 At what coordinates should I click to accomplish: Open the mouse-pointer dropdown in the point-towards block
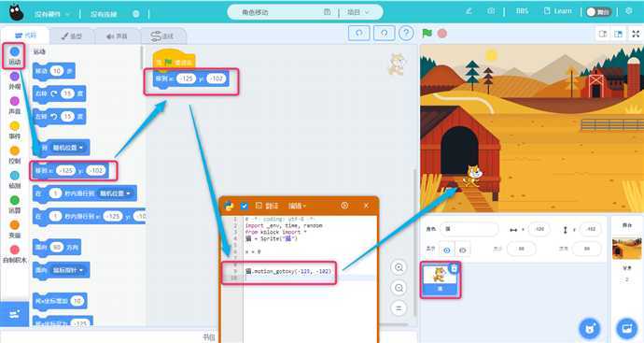(x=68, y=270)
